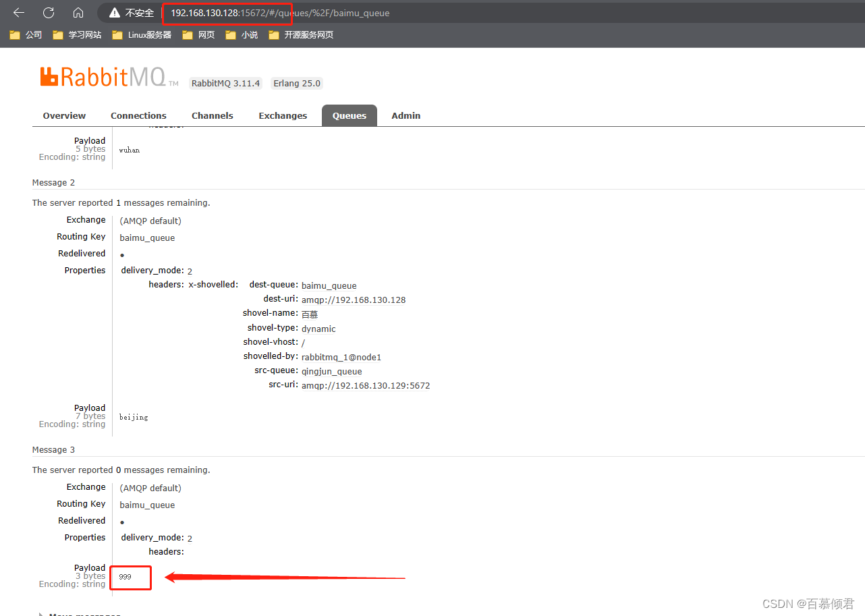Screen dimensions: 865x616
Task: Open the 开源服务网页 bookmark folder
Action: (x=301, y=35)
